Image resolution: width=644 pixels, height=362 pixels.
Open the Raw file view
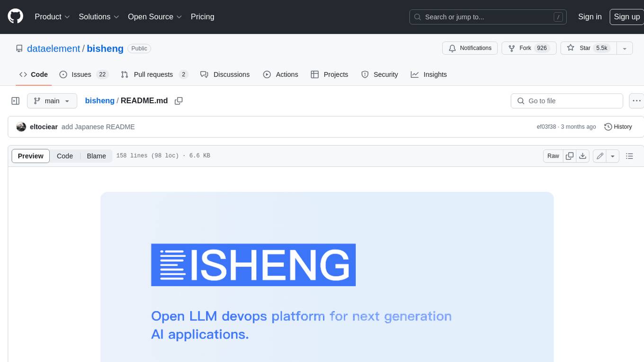tap(553, 156)
